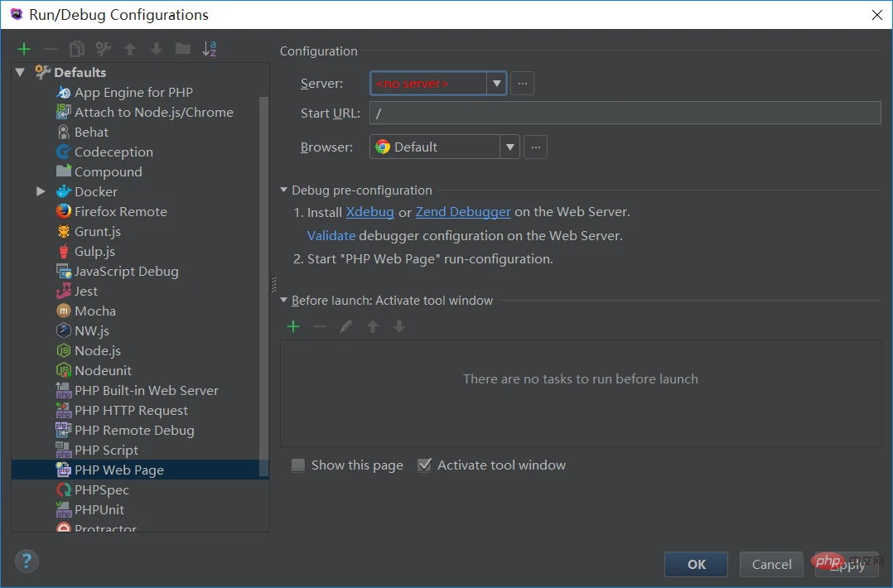Select the Jest configuration
The width and height of the screenshot is (893, 588).
tap(85, 291)
